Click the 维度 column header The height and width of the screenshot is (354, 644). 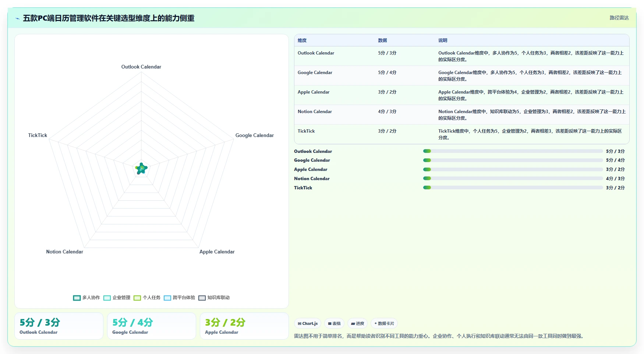point(302,41)
